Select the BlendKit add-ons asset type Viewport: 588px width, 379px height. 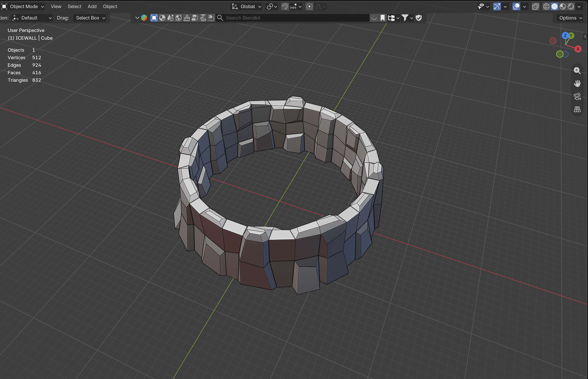(x=211, y=18)
